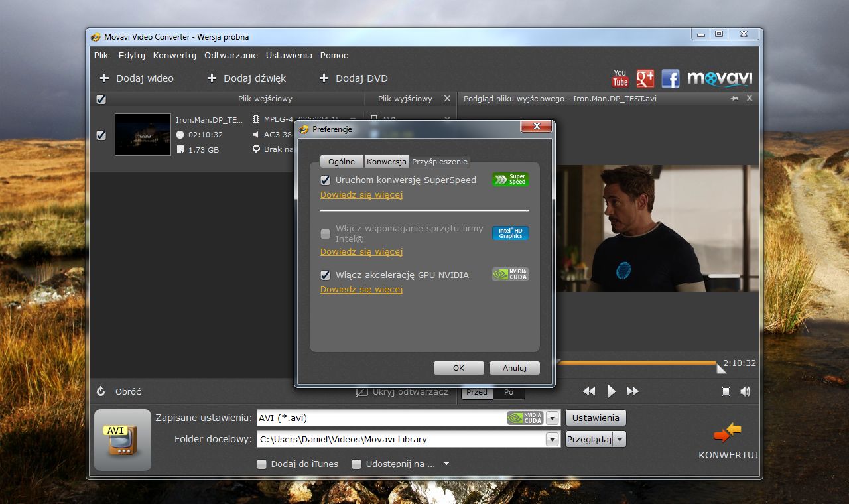The height and width of the screenshot is (504, 849).
Task: Click the Przeglądaj button
Action: coord(590,439)
